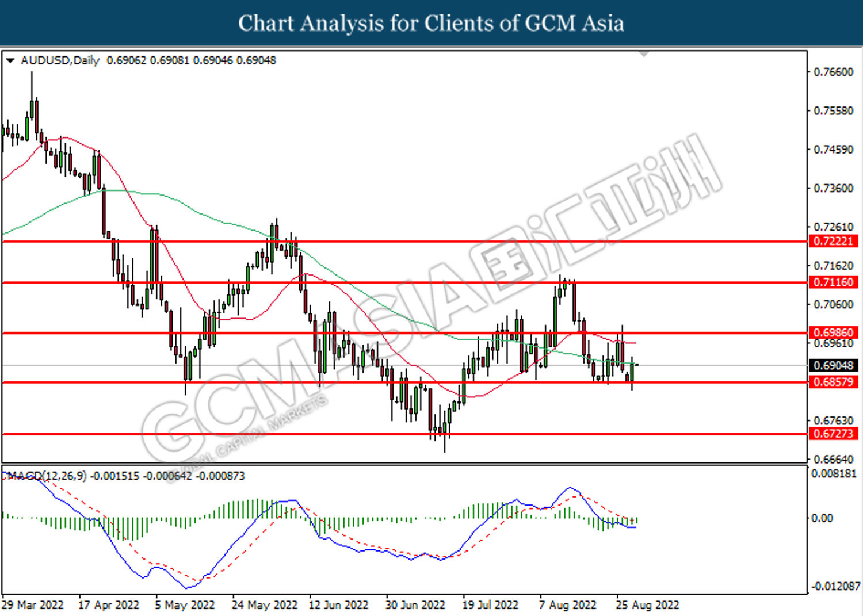The width and height of the screenshot is (863, 616).
Task: Click the 30 Jun 2022 date label
Action: coord(415,605)
